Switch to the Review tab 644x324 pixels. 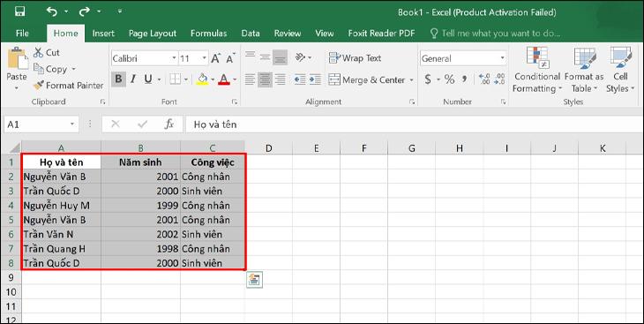(x=288, y=34)
